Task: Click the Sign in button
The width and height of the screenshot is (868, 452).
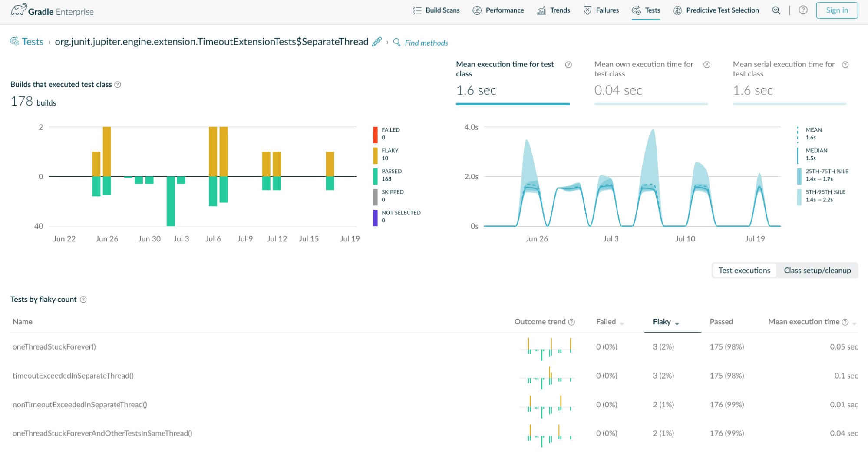Action: (836, 10)
